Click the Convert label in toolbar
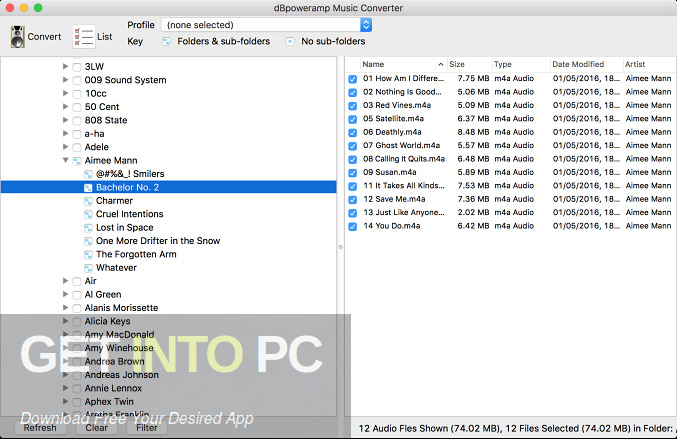This screenshot has height=439, width=677. tap(44, 37)
